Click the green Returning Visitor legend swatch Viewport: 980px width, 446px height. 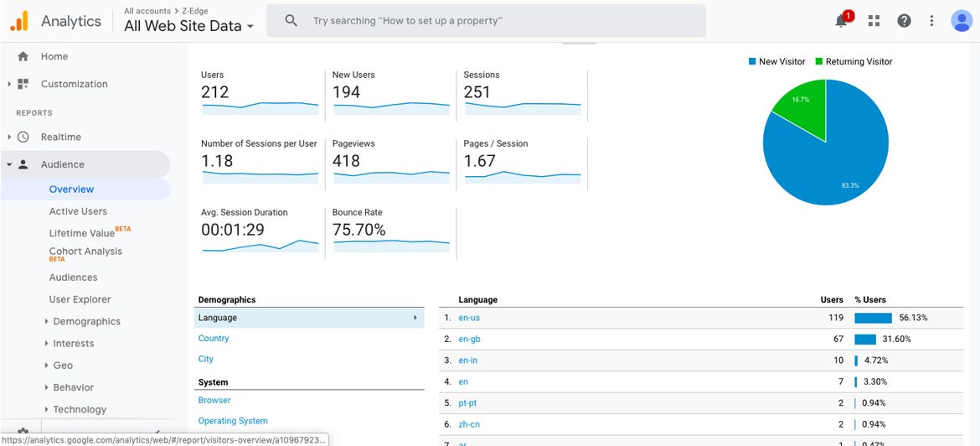[818, 61]
